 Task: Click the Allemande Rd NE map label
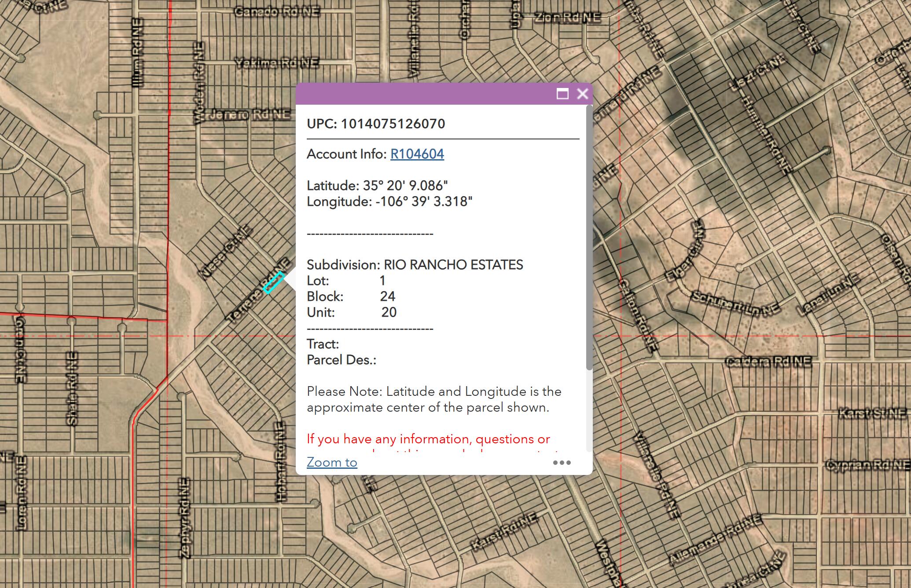click(715, 540)
